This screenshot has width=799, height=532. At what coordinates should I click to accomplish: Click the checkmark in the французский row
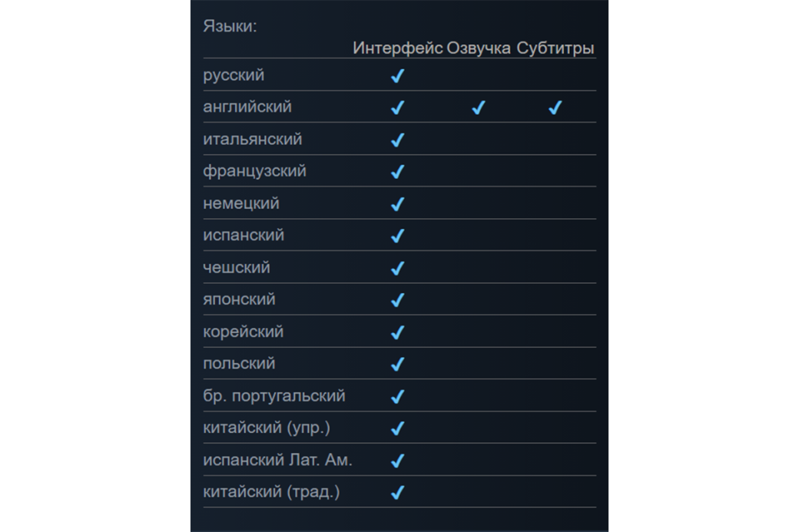pos(397,171)
